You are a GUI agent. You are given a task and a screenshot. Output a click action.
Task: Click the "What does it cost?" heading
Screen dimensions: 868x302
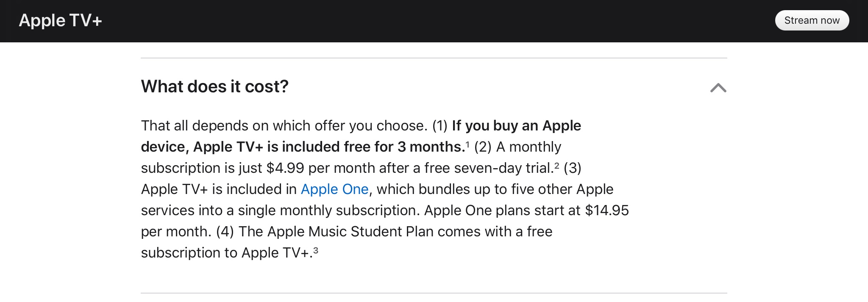click(214, 86)
